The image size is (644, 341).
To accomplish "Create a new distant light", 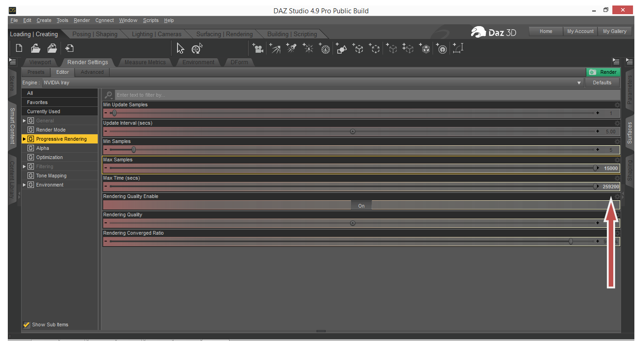I will pyautogui.click(x=275, y=48).
